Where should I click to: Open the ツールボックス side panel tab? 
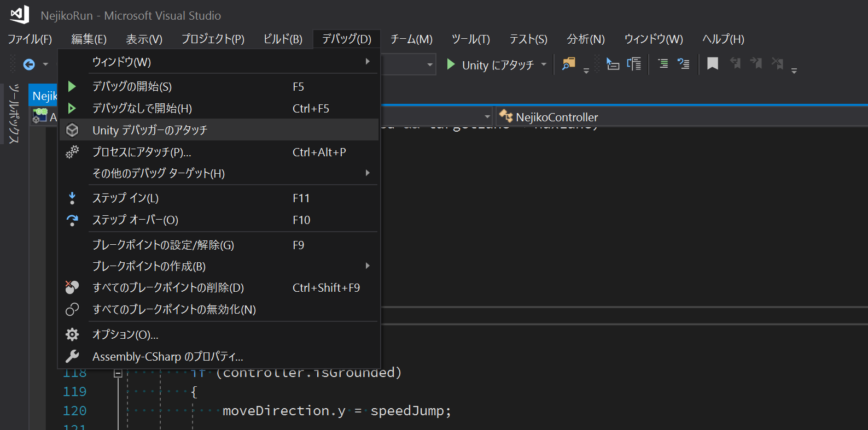pyautogui.click(x=14, y=114)
